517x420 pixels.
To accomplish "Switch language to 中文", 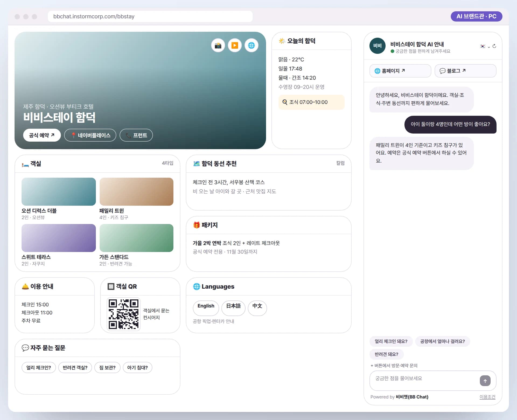I will [257, 308].
